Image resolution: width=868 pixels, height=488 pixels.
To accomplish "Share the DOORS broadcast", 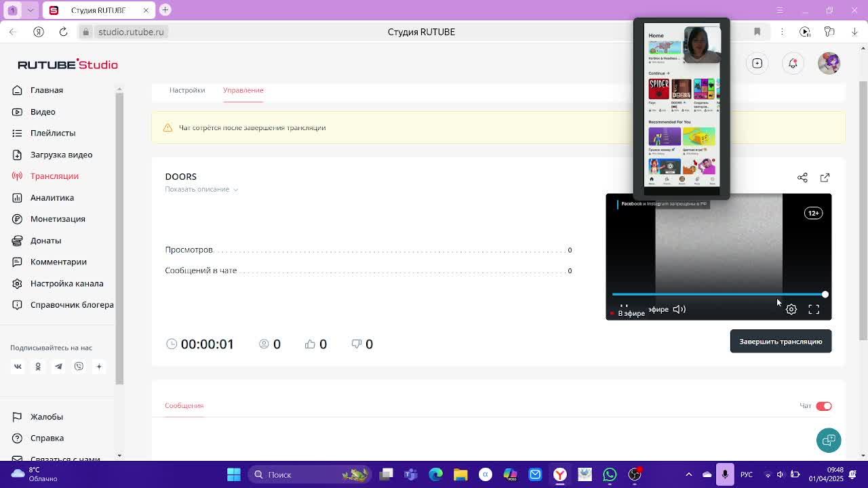I will [x=802, y=178].
